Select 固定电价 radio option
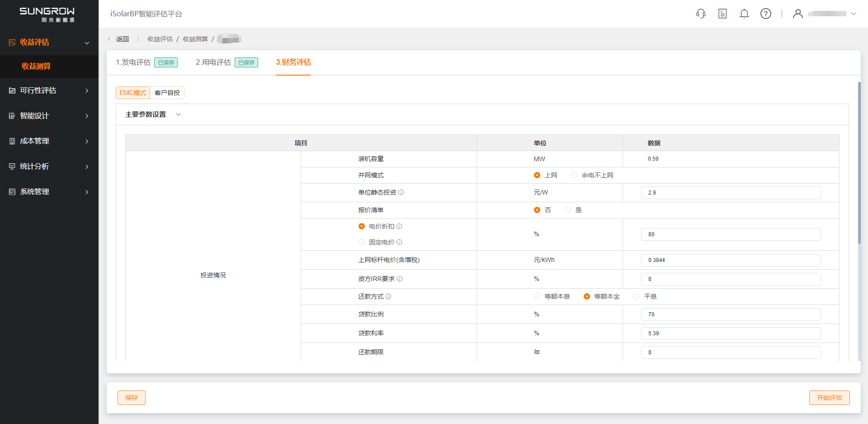 [x=362, y=242]
